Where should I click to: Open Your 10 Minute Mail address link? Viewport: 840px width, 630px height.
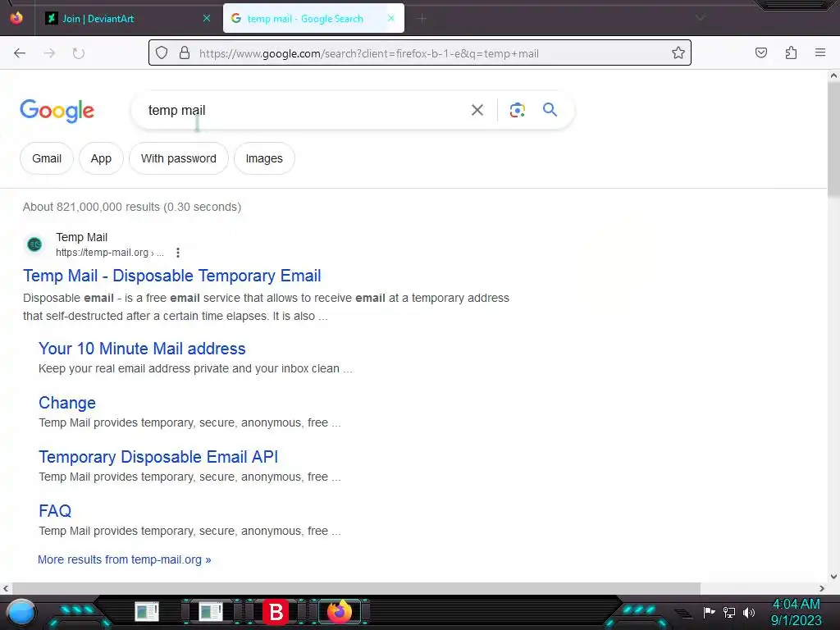pyautogui.click(x=142, y=349)
